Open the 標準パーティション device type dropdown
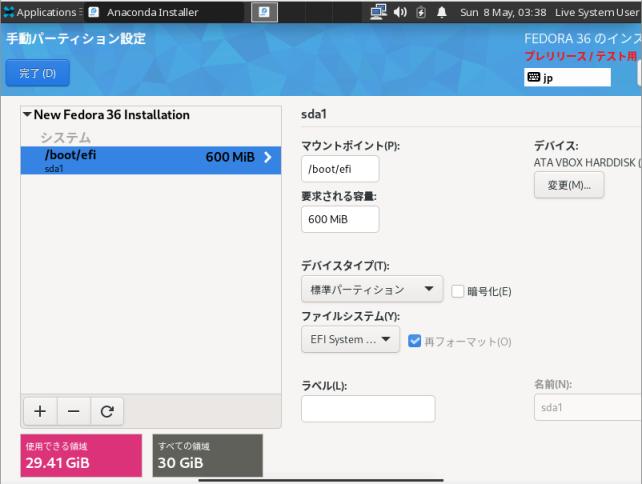 pyautogui.click(x=372, y=289)
